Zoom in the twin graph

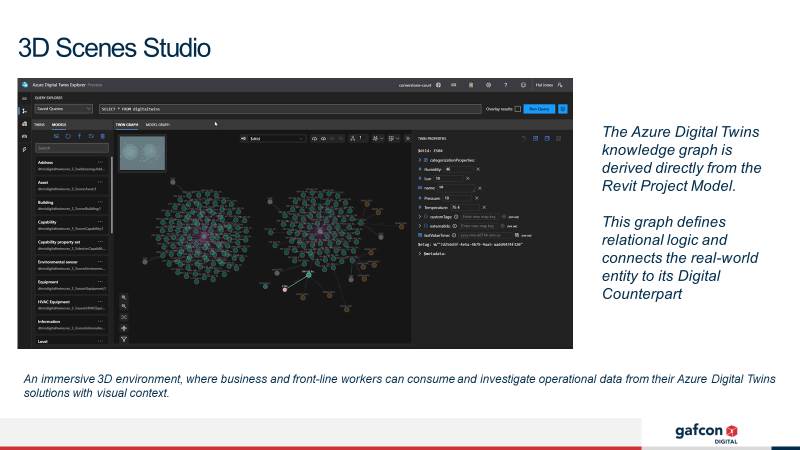[123, 297]
